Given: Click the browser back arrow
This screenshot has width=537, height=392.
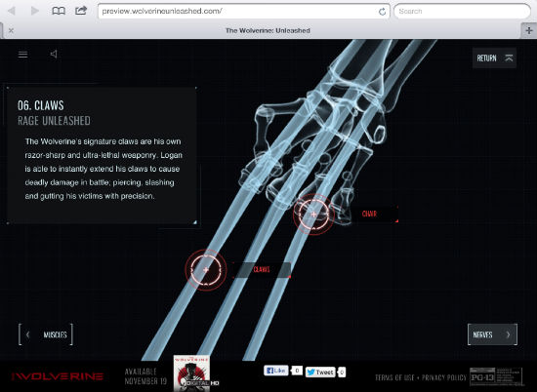Looking at the screenshot, I should (12, 11).
